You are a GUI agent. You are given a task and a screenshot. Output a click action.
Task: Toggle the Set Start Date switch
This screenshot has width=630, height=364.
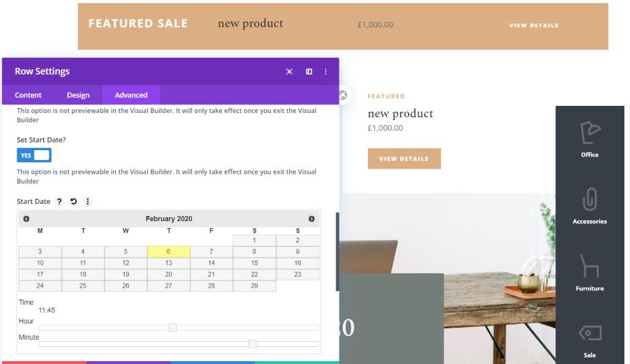coord(34,155)
